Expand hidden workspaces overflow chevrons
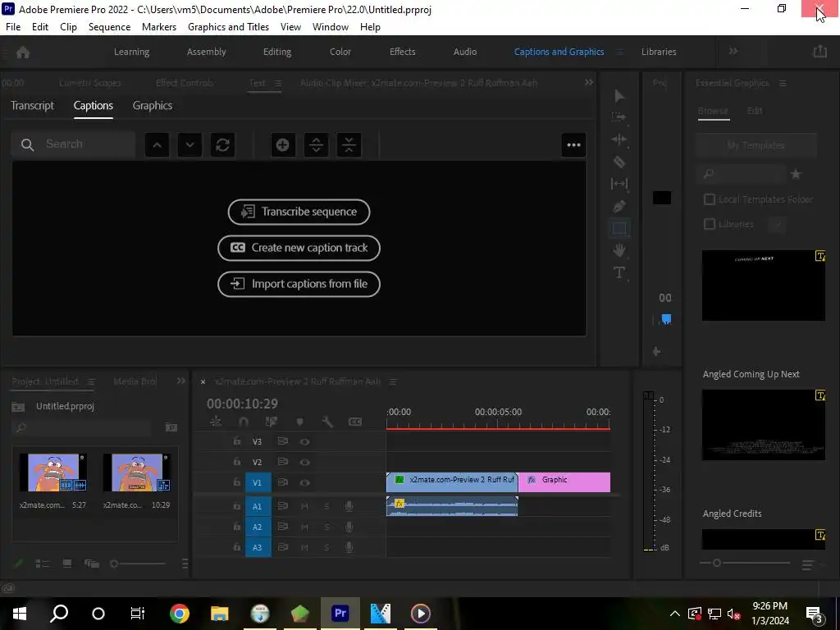 pos(733,51)
